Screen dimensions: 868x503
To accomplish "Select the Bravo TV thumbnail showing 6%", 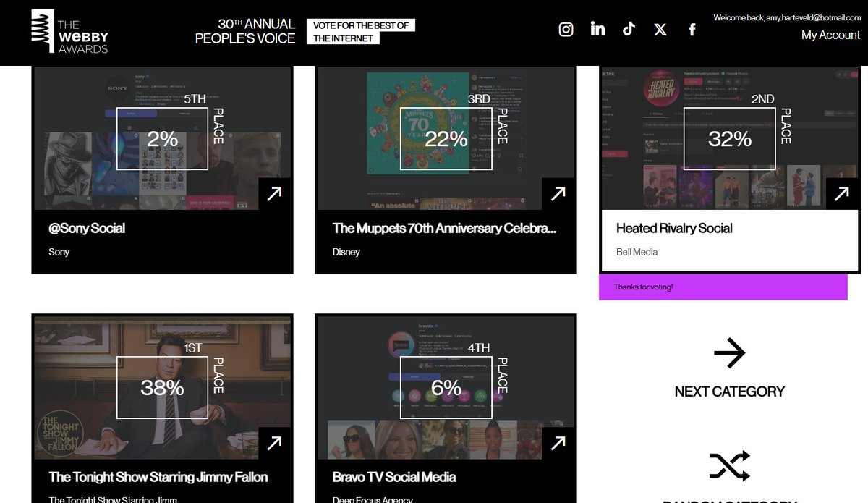I will click(x=446, y=387).
